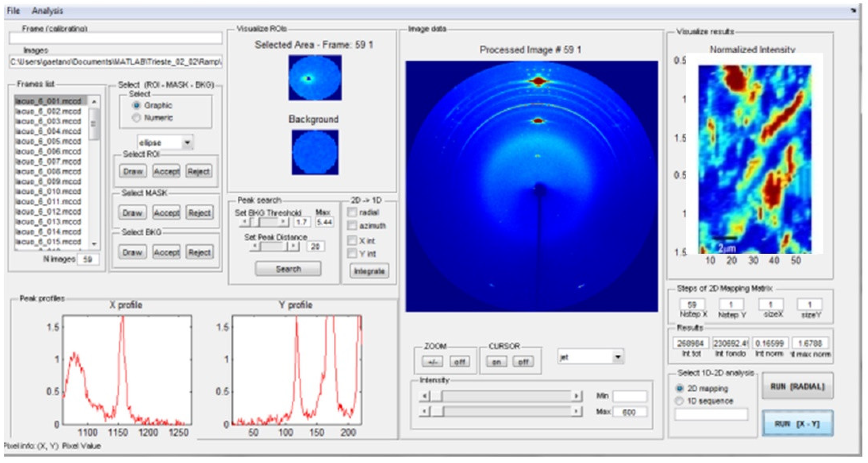The width and height of the screenshot is (868, 463).
Task: Click the ZOOM +/- button
Action: 433,362
